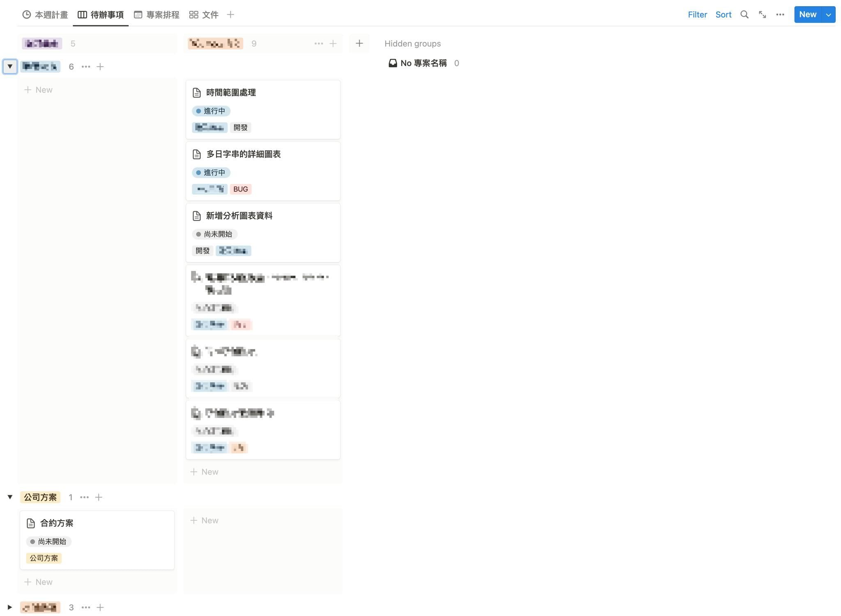
Task: Click the ••• menu on the second column header
Action: 319,43
